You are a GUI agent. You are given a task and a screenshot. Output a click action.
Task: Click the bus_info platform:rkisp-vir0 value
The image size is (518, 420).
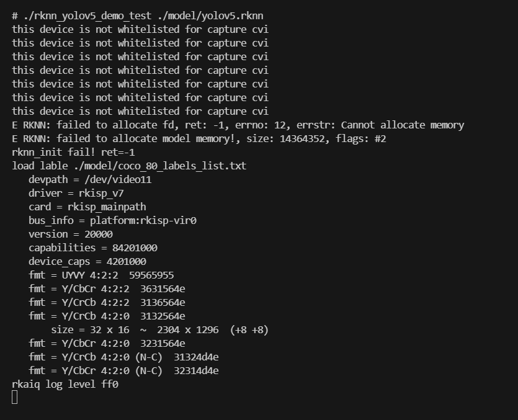point(143,220)
